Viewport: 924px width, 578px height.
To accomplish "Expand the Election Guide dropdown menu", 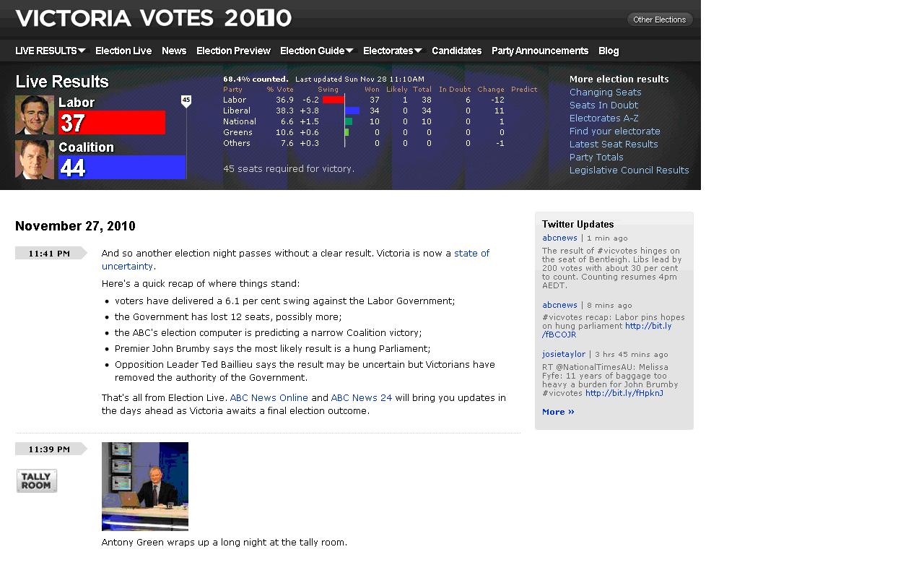I will 316,51.
